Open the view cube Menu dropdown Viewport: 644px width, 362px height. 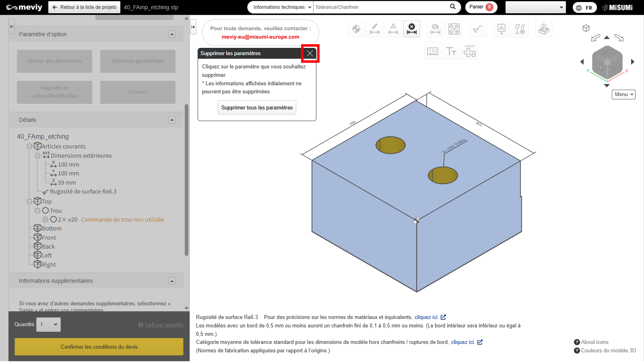(x=623, y=95)
